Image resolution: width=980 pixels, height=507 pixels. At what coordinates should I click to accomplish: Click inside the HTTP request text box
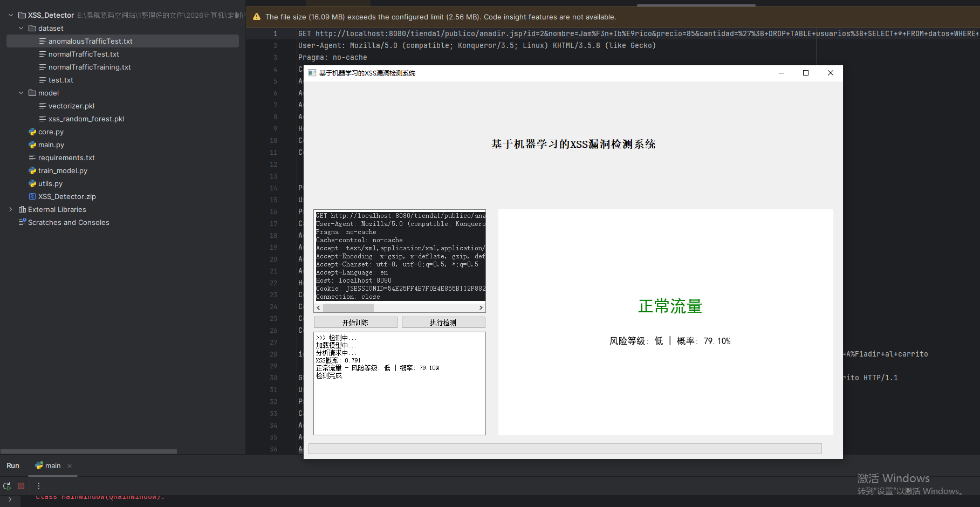point(400,256)
